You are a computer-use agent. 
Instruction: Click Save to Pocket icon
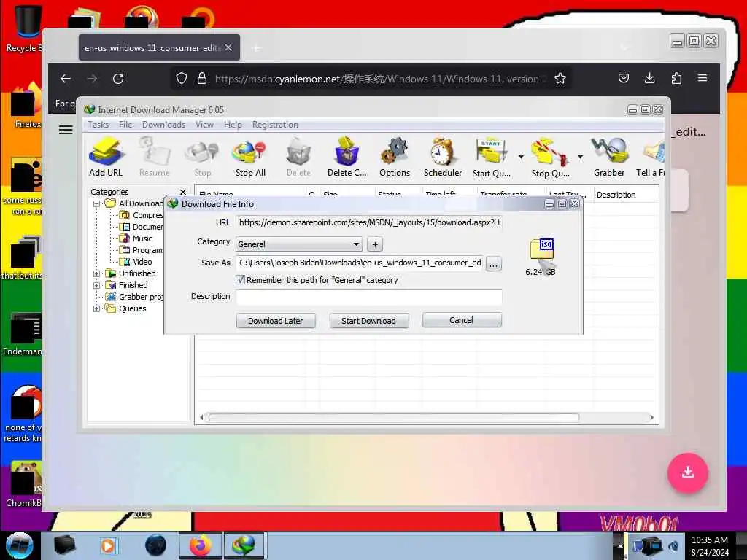(623, 78)
